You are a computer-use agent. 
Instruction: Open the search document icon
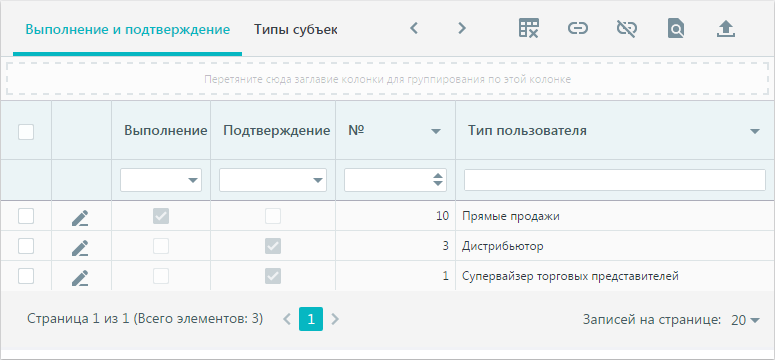coord(676,29)
